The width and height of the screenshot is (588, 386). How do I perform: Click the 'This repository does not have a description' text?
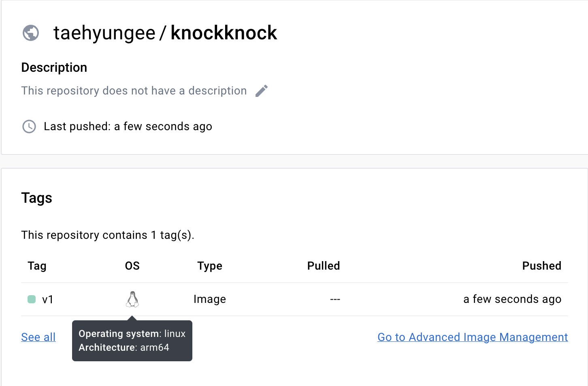(x=134, y=91)
